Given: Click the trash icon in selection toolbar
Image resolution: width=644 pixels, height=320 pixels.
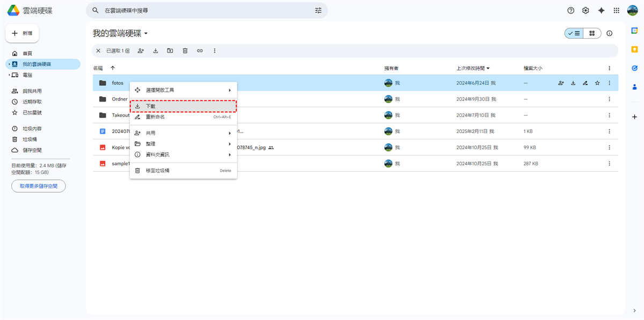Looking at the screenshot, I should pos(185,50).
